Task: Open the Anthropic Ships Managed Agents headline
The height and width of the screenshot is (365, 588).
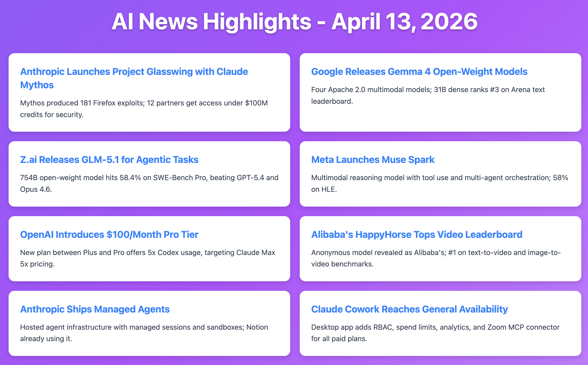Action: point(95,309)
